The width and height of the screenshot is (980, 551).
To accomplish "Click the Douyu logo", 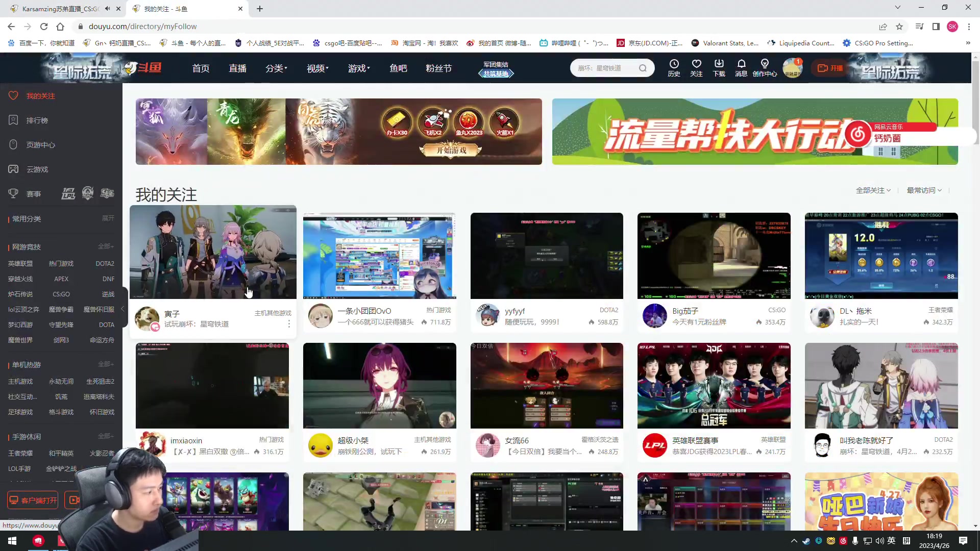I will 143,68.
